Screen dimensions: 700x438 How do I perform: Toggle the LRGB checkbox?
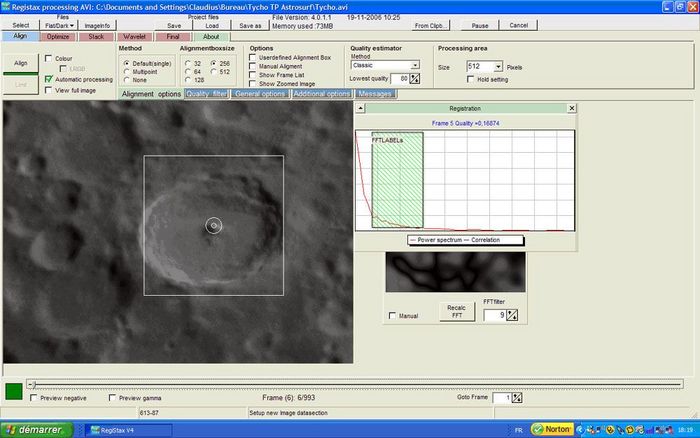point(63,68)
